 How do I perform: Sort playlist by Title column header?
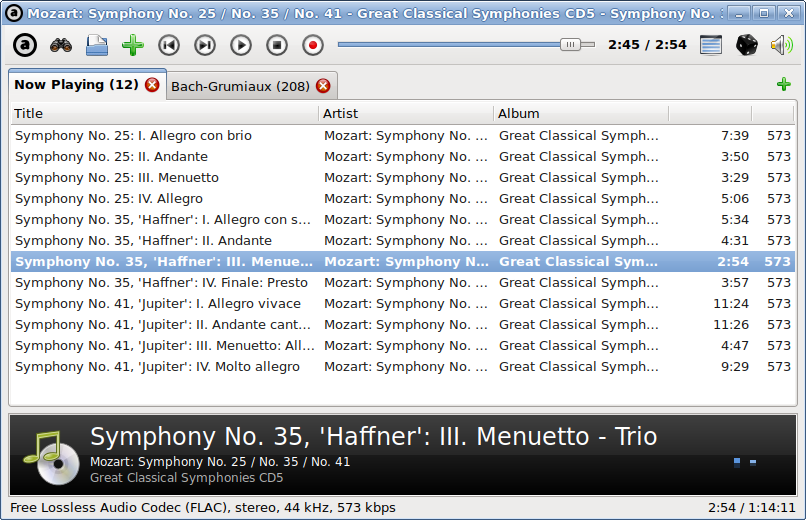click(x=164, y=114)
